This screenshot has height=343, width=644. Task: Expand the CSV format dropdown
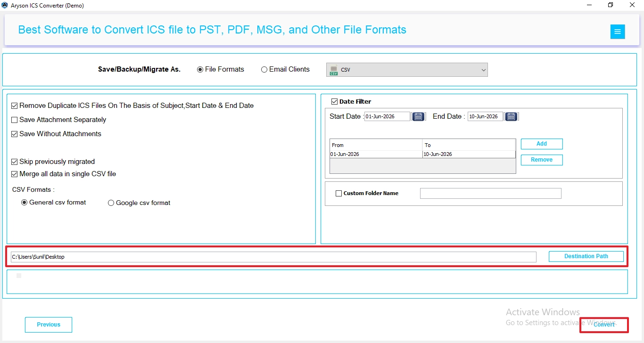click(483, 70)
